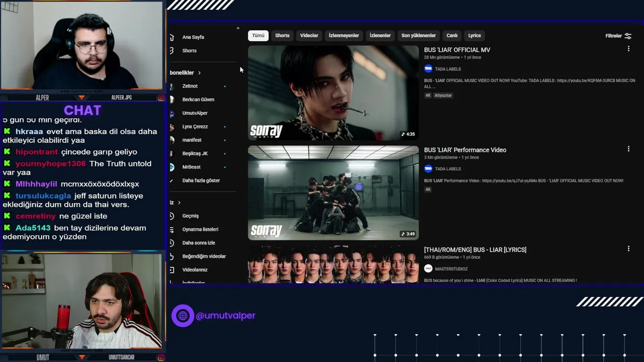This screenshot has width=644, height=362.
Task: Select the Lyrics filter chip
Action: pyautogui.click(x=474, y=36)
